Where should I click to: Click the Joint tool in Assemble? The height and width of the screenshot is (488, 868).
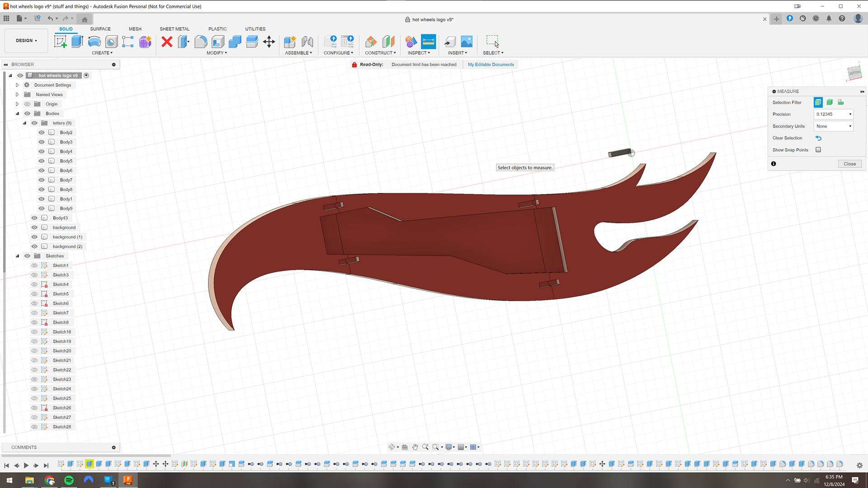pos(307,42)
